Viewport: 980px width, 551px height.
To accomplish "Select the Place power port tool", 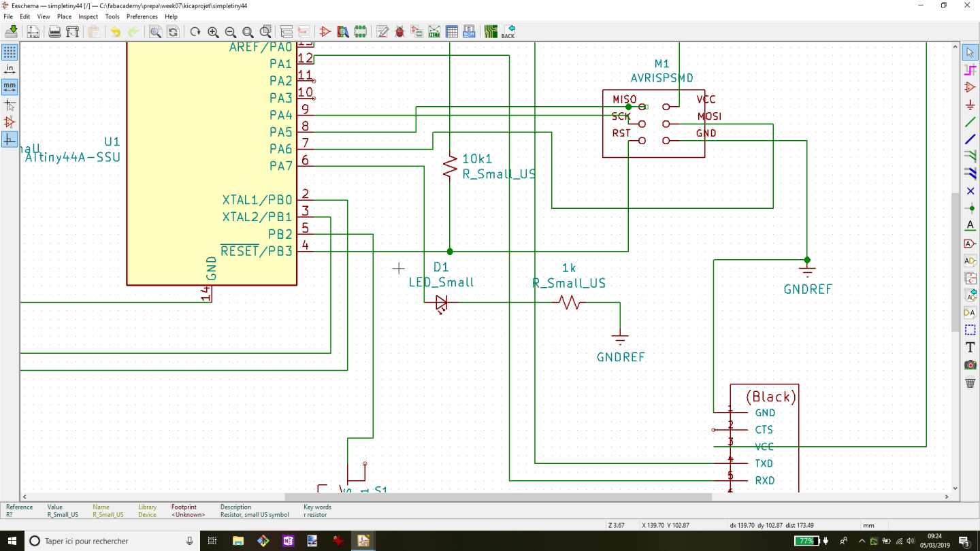I will click(970, 105).
